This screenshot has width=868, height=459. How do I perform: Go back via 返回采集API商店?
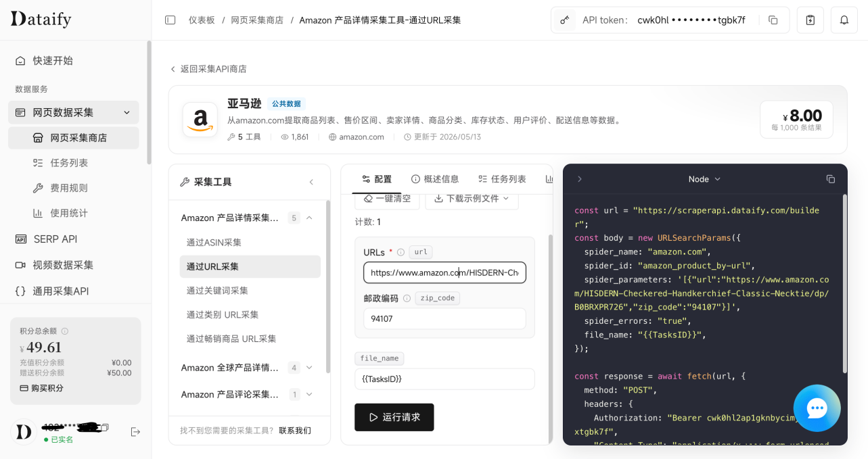coord(208,69)
